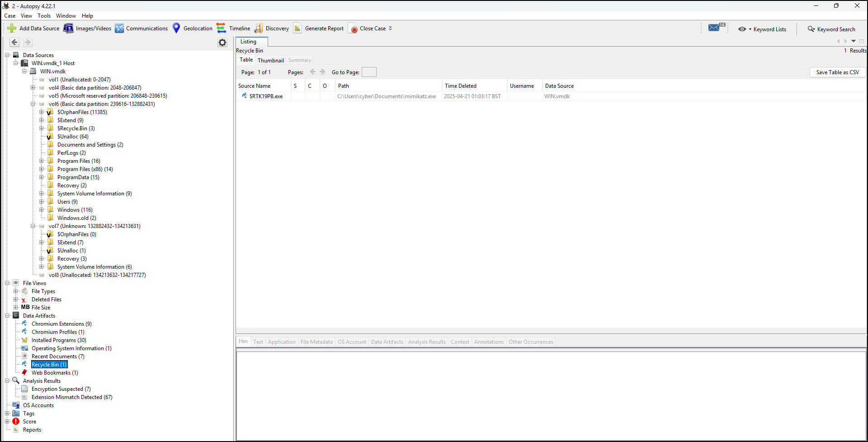
Task: Switch to the Table tab
Action: (246, 60)
